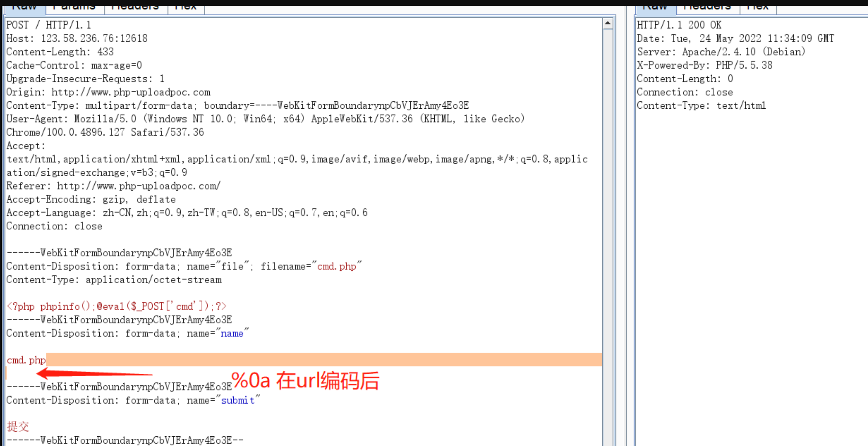Viewport: 868px width, 446px height.
Task: Click the first WebKitFormBoundary line after headers
Action: coord(119,253)
